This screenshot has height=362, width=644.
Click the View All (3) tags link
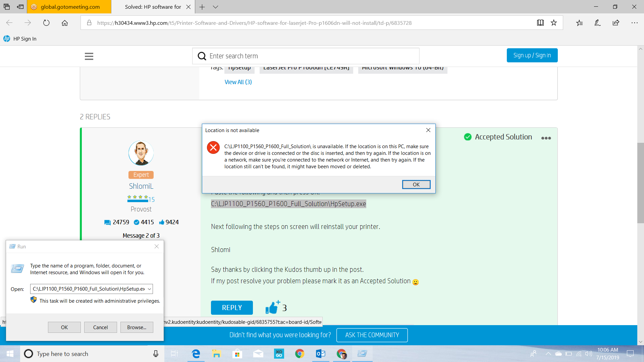[238, 82]
